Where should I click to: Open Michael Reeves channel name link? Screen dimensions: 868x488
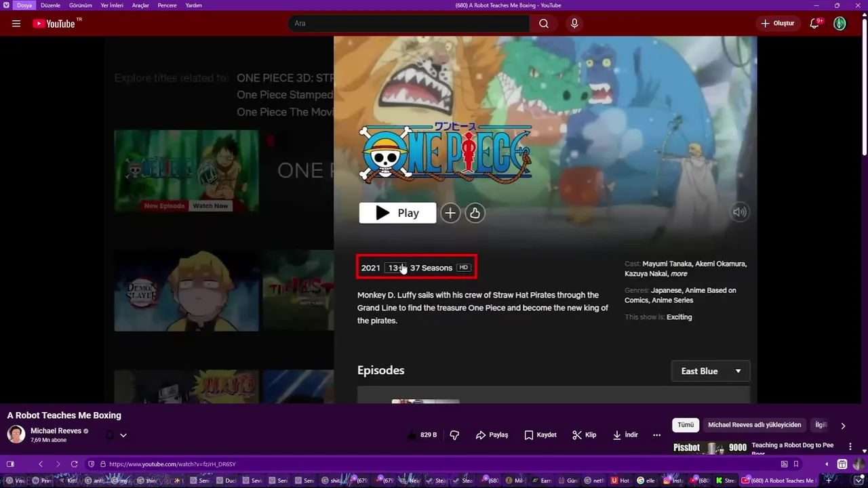56,431
